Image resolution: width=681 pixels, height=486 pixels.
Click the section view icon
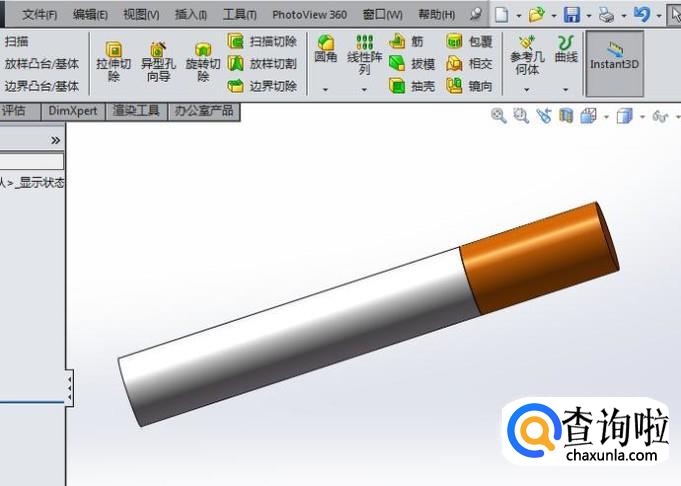(566, 116)
